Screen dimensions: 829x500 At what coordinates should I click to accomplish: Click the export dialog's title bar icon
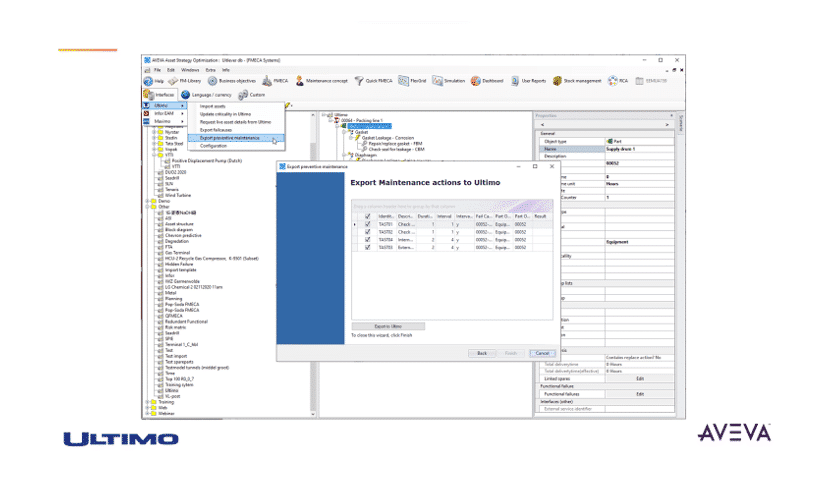tap(282, 166)
